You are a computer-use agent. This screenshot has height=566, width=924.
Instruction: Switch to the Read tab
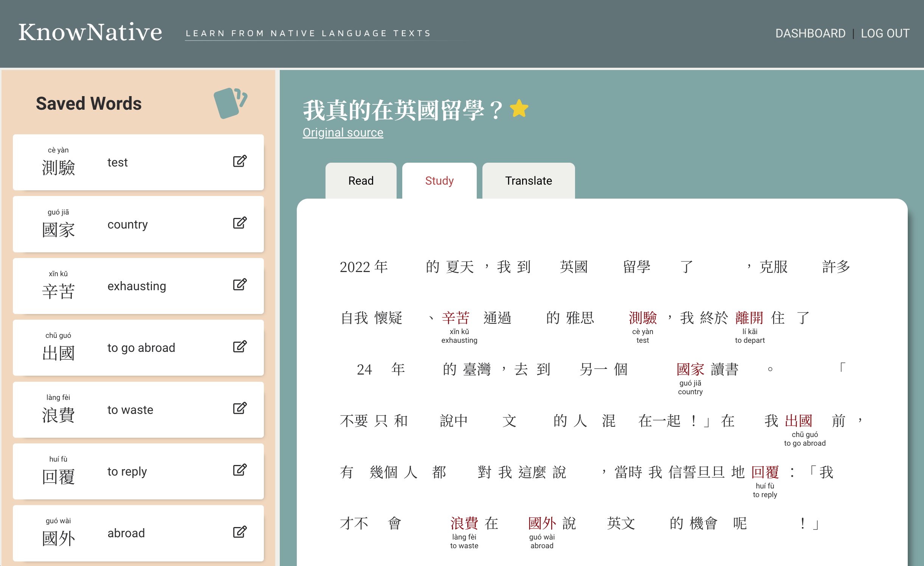coord(361,181)
